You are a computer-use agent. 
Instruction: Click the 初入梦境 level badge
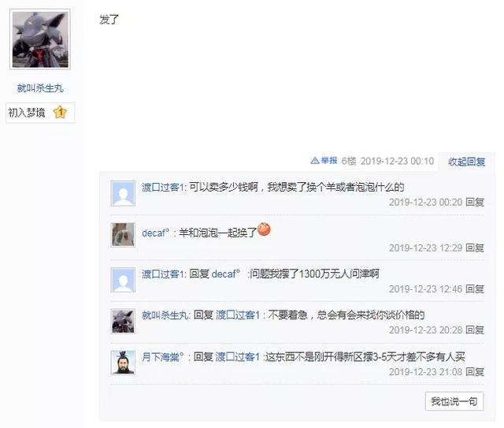pos(40,113)
